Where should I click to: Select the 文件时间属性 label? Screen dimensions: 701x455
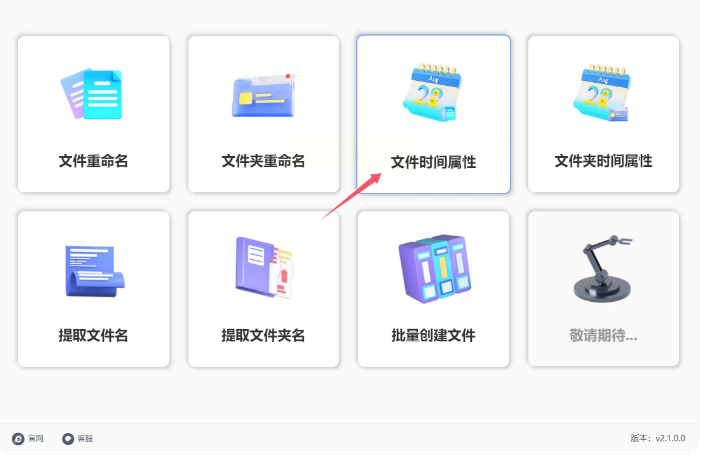pos(433,162)
